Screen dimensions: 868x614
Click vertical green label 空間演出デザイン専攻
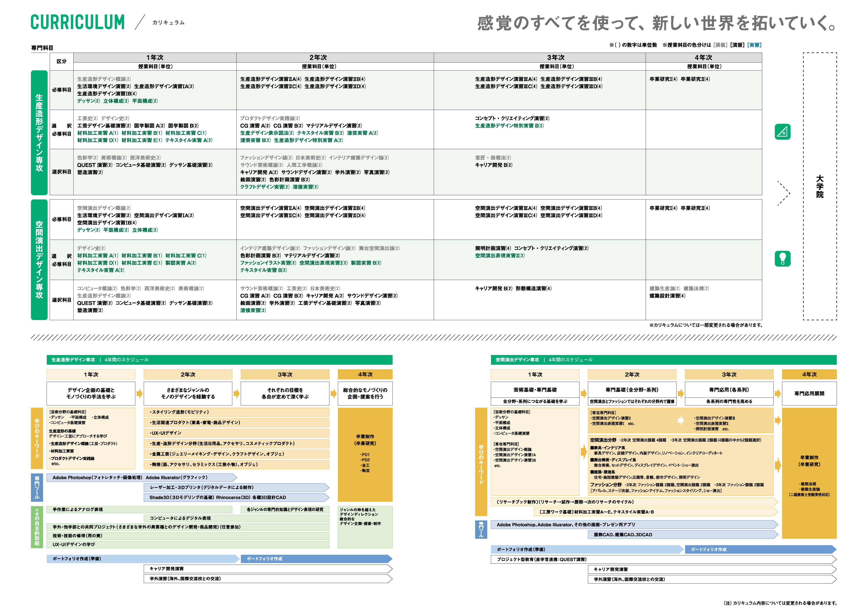click(39, 259)
